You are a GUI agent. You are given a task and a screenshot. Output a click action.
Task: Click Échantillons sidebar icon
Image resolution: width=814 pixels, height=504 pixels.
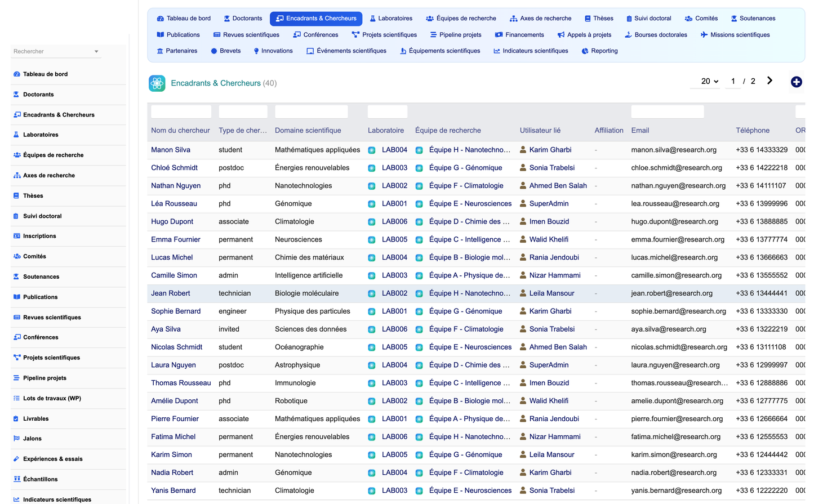pos(17,479)
